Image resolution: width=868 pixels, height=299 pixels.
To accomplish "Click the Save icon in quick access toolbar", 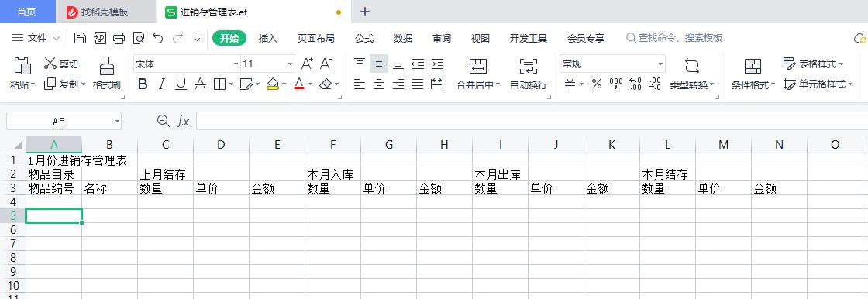I will tap(81, 38).
